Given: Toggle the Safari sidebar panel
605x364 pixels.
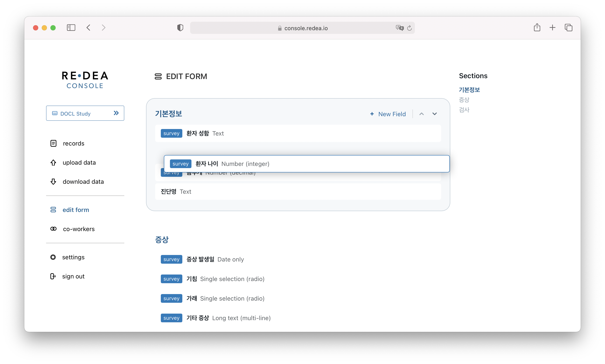Looking at the screenshot, I should pyautogui.click(x=71, y=28).
